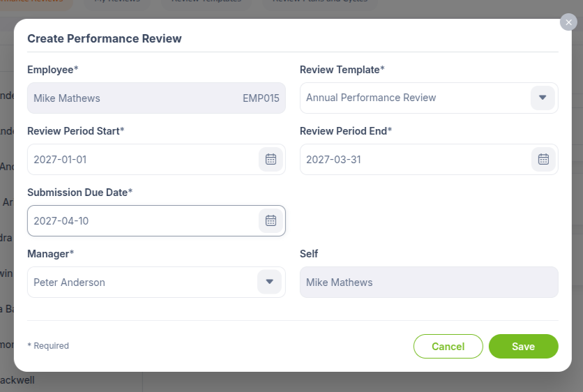Viewport: 583px width, 392px height.
Task: Open calendar picker for Review Period End
Action: point(543,159)
